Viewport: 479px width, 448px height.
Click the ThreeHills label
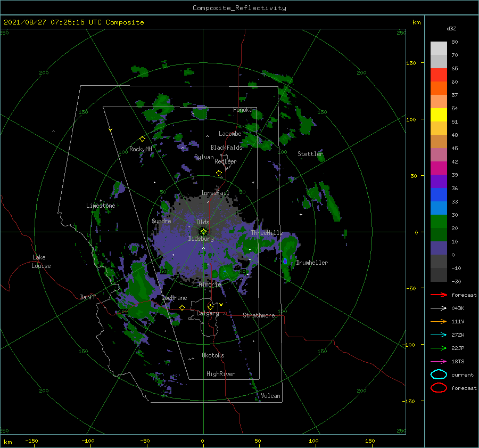pos(267,233)
